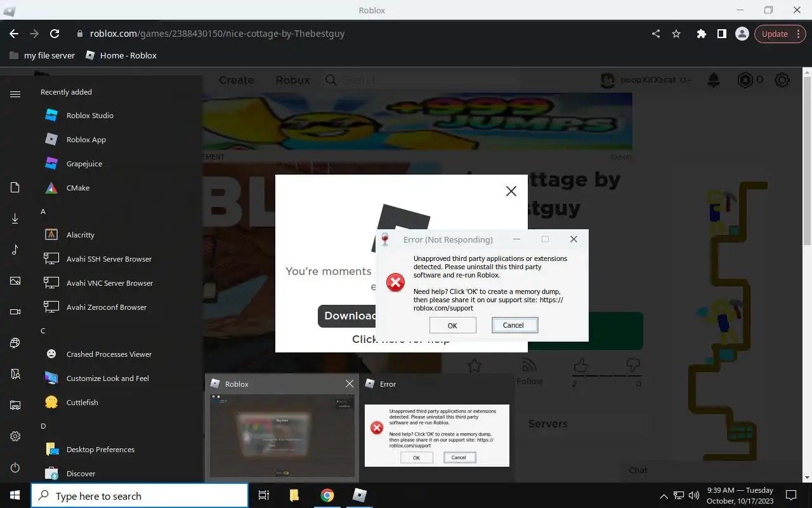Open file manager from taskbar
Image resolution: width=812 pixels, height=508 pixels.
point(294,495)
